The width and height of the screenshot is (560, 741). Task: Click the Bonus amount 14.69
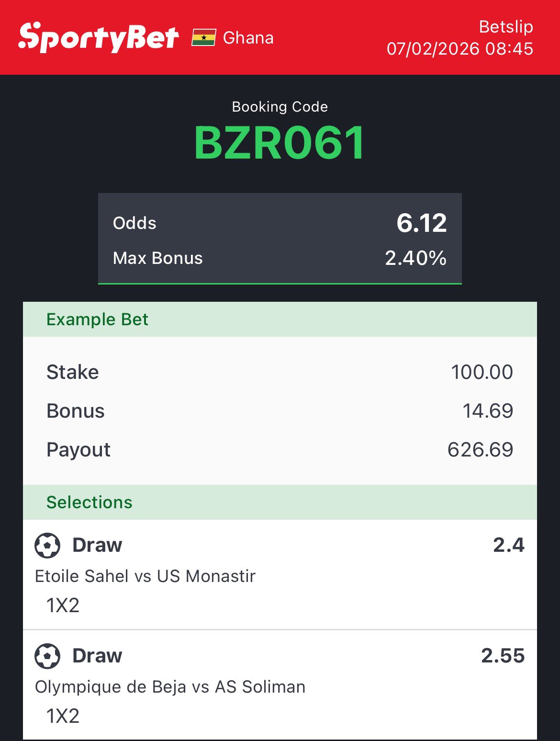(x=487, y=411)
